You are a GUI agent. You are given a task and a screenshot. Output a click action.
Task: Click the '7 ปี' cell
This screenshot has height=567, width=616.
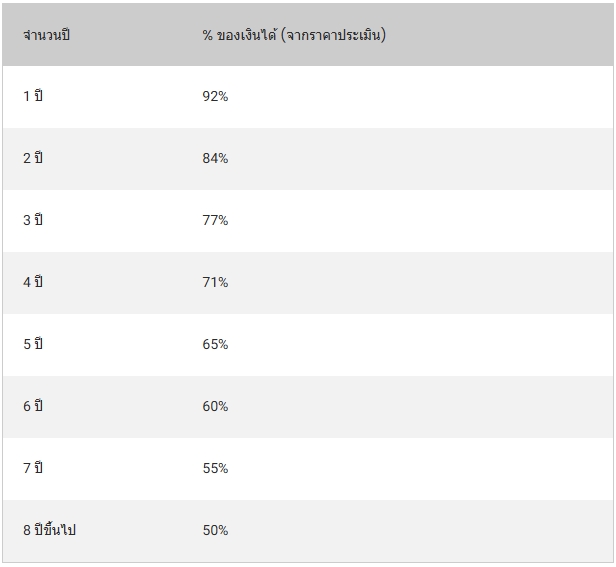[x=33, y=469]
